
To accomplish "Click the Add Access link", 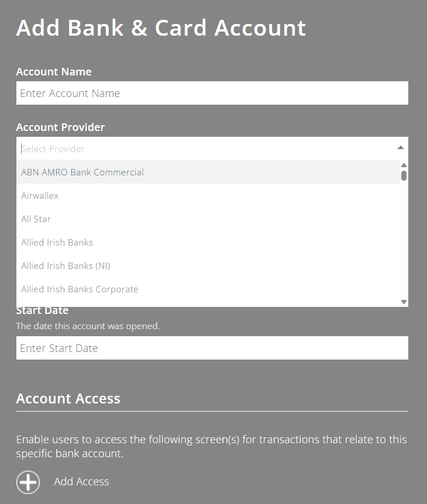I will [x=81, y=482].
